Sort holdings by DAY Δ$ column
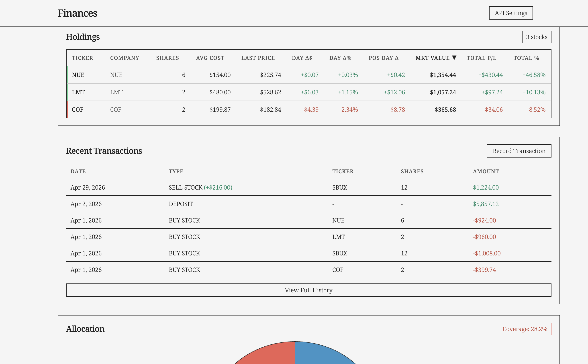Viewport: 588px width, 364px height. point(302,58)
